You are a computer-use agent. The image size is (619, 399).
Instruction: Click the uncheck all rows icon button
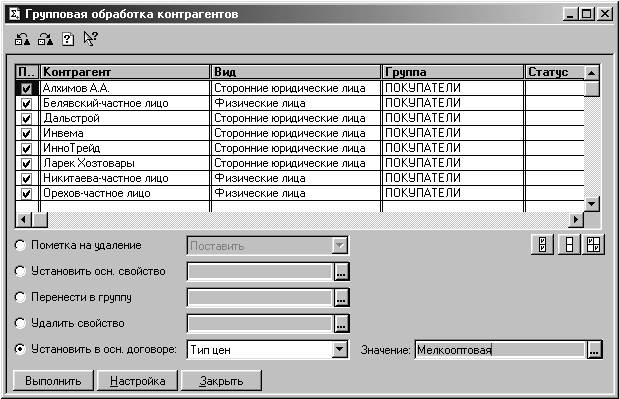coord(569,245)
